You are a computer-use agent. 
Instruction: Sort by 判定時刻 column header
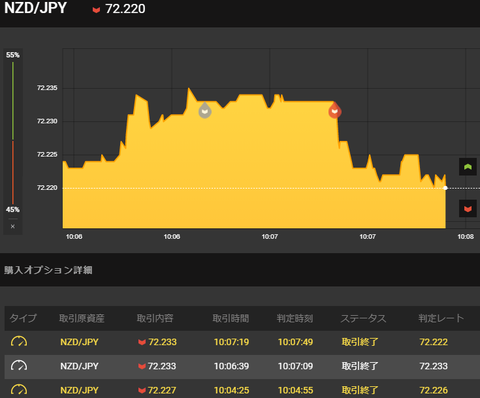click(x=295, y=318)
